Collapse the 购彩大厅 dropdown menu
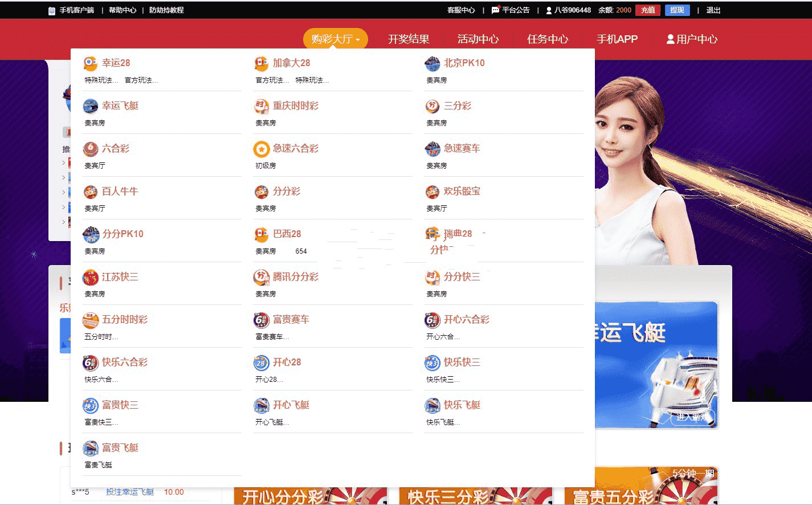 click(x=335, y=39)
